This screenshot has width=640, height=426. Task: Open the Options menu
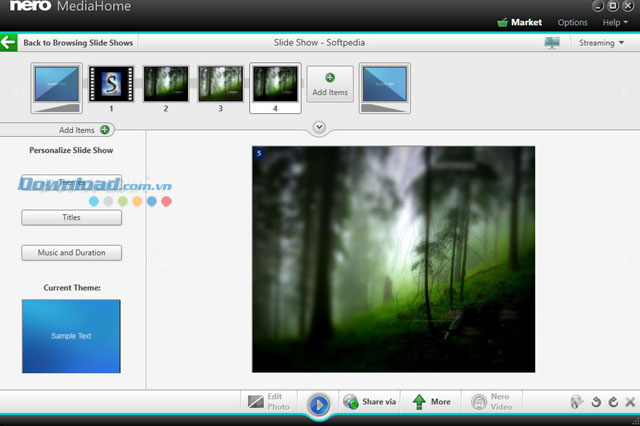click(x=572, y=22)
